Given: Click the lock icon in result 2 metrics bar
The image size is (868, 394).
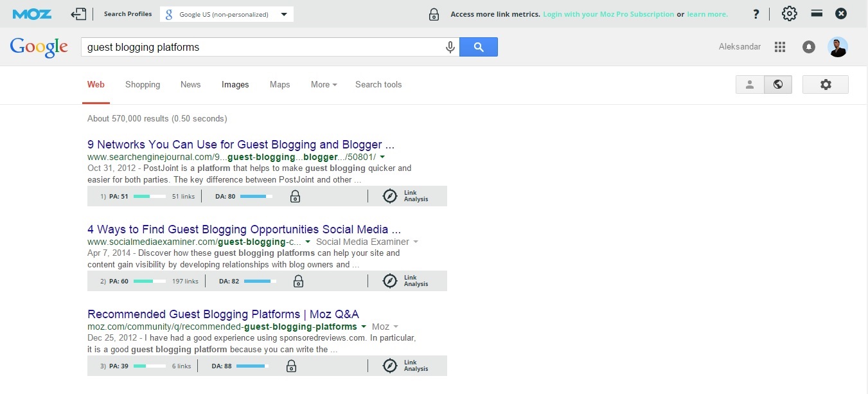Looking at the screenshot, I should [x=298, y=282].
